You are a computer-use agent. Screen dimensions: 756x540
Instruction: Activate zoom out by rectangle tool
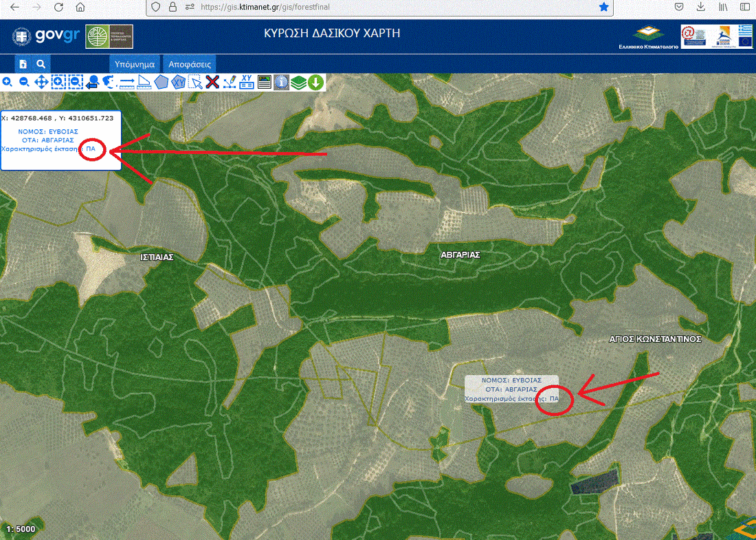tap(76, 82)
